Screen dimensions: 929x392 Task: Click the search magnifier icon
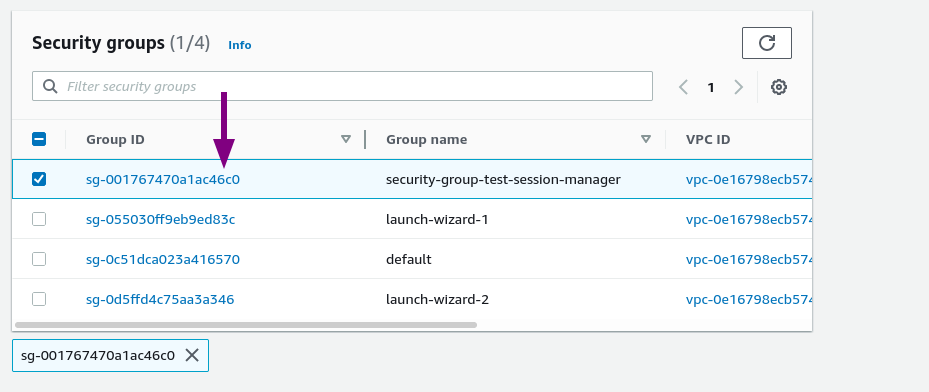(50, 86)
